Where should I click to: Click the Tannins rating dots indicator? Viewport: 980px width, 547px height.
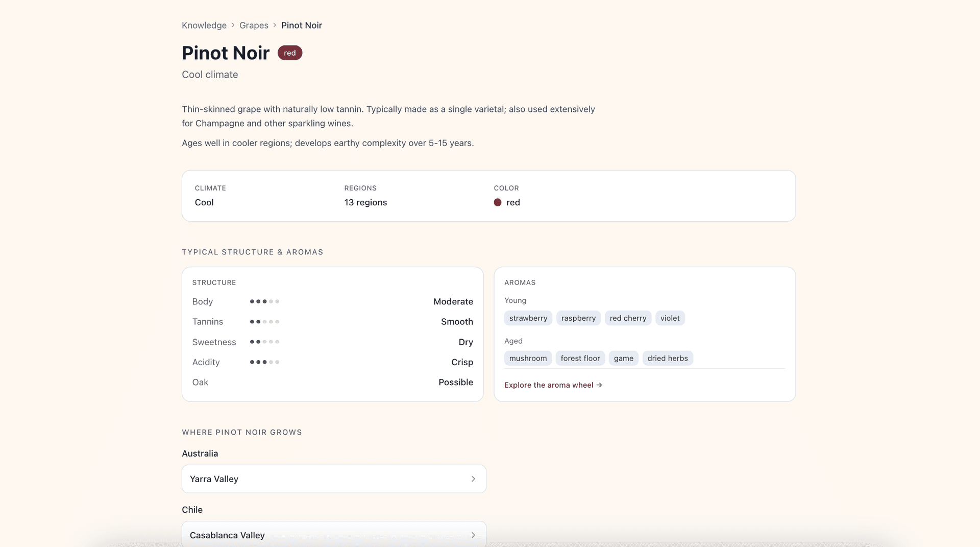click(x=264, y=322)
